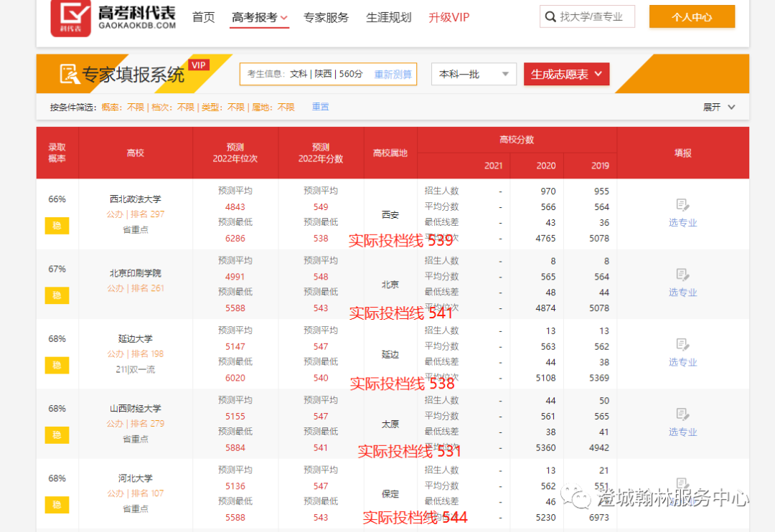The image size is (775, 532).
Task: Click the 档次：不限 filter
Action: pos(173,108)
